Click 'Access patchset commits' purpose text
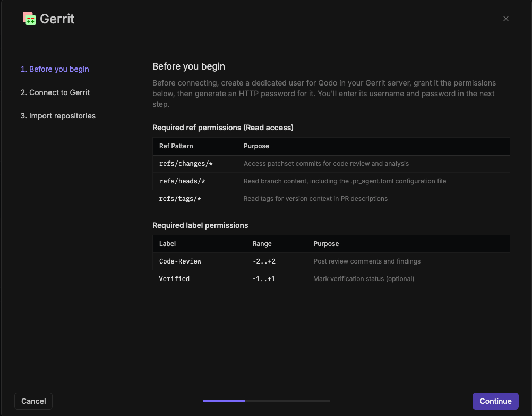 point(326,164)
